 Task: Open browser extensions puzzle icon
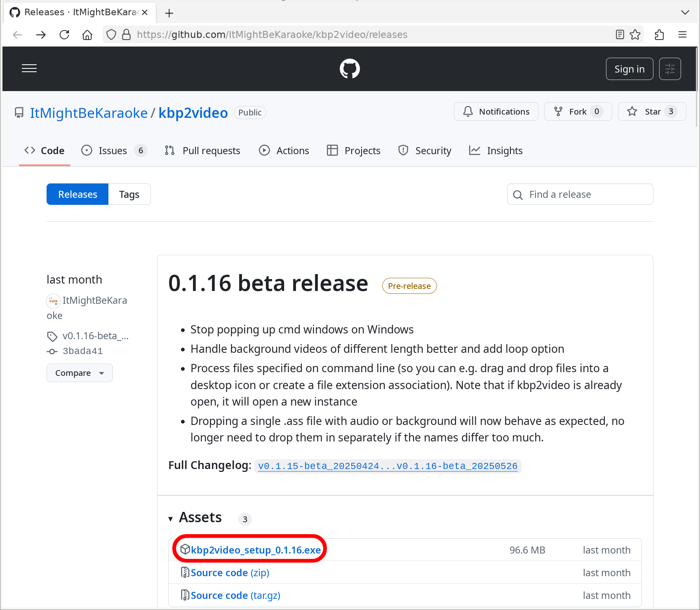[x=659, y=35]
